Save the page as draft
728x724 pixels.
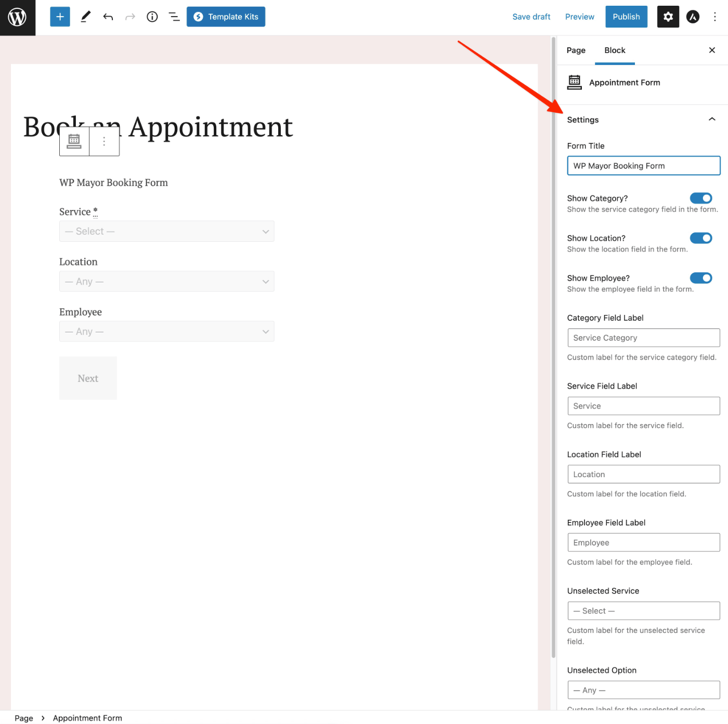point(531,17)
